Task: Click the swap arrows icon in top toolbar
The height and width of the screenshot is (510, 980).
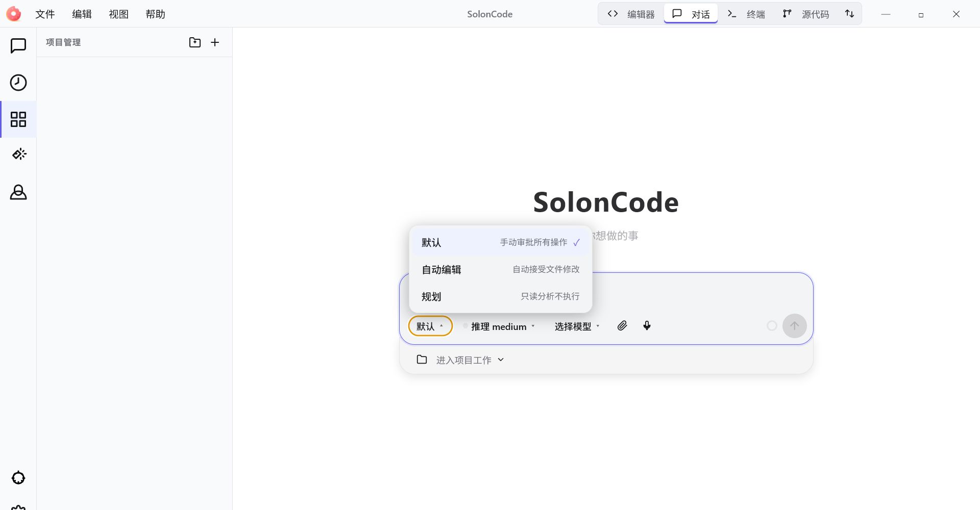Action: [x=849, y=14]
